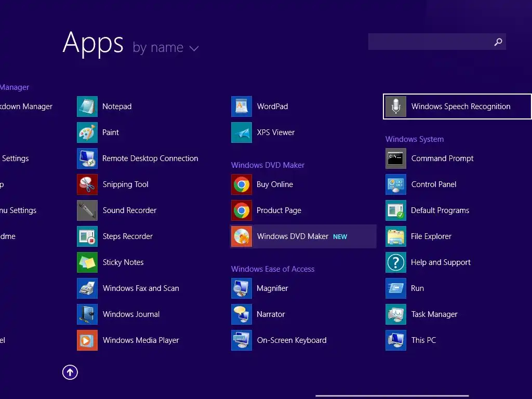
Task: Click the 'Remote Desktop Connection' label
Action: tap(150, 158)
